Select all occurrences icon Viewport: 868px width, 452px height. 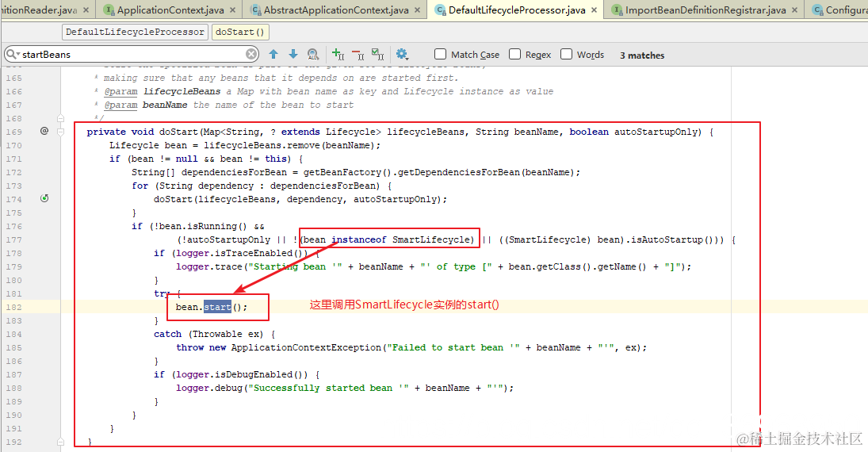point(378,54)
